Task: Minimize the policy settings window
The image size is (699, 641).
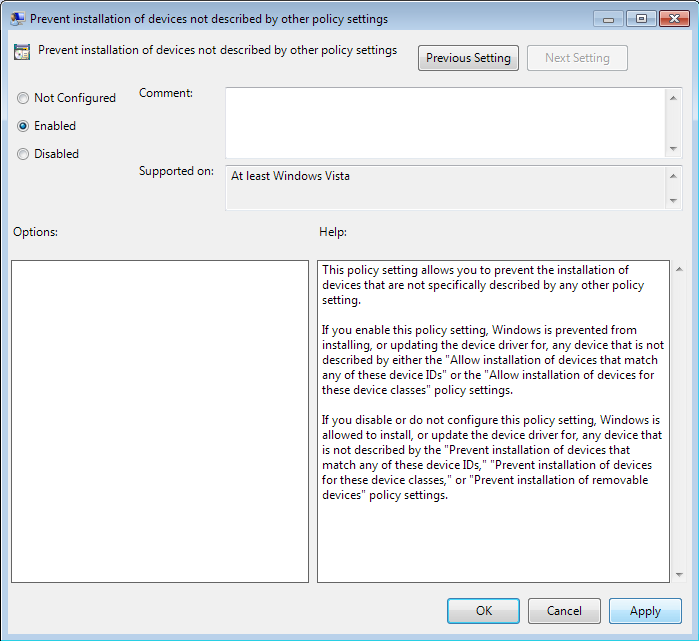Action: 608,19
